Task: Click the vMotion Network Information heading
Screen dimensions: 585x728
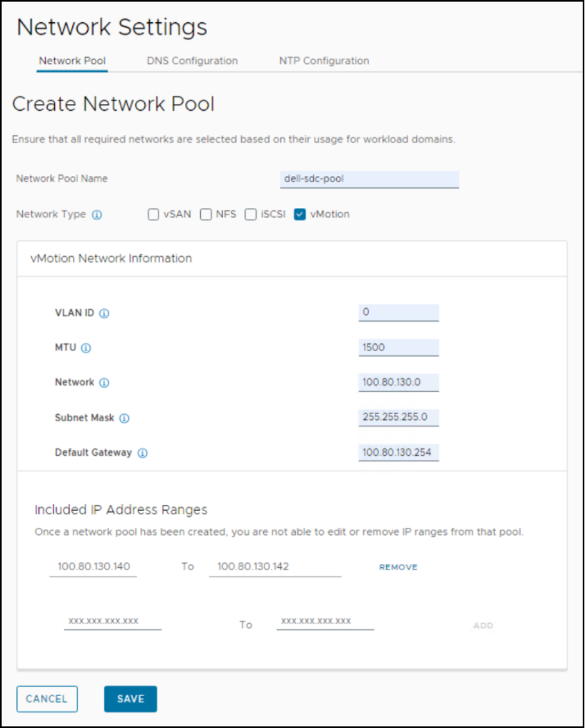Action: point(111,258)
